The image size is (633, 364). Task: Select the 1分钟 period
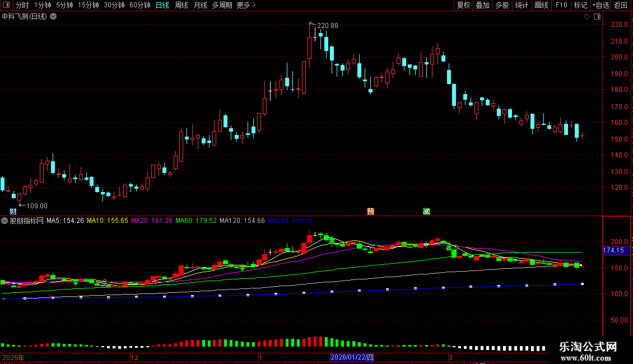pyautogui.click(x=43, y=5)
